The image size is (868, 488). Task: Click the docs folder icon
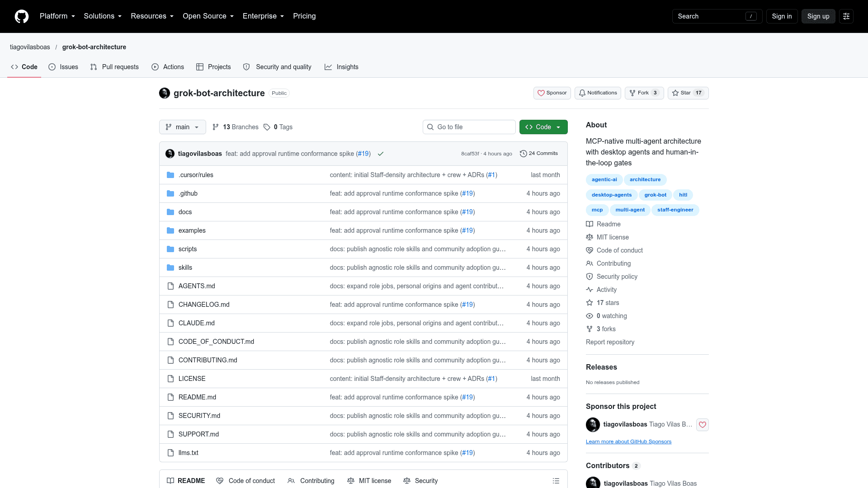click(x=170, y=212)
